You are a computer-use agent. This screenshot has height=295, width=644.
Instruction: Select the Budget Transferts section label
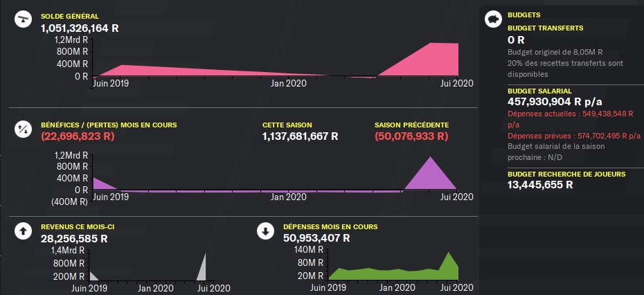coord(546,28)
